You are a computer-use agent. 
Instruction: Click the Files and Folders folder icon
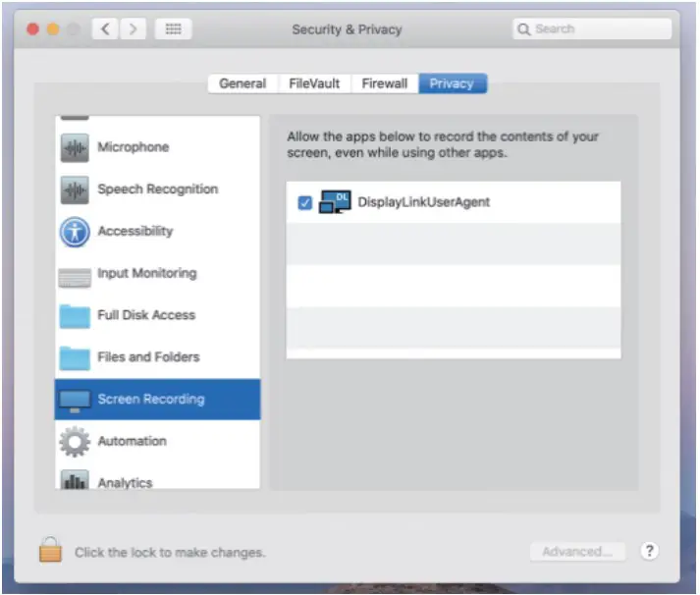(75, 358)
